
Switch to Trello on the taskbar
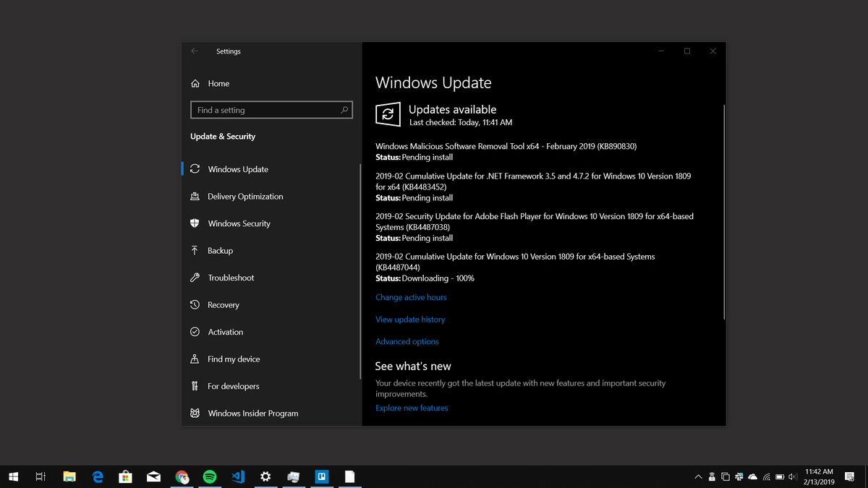coord(322,476)
